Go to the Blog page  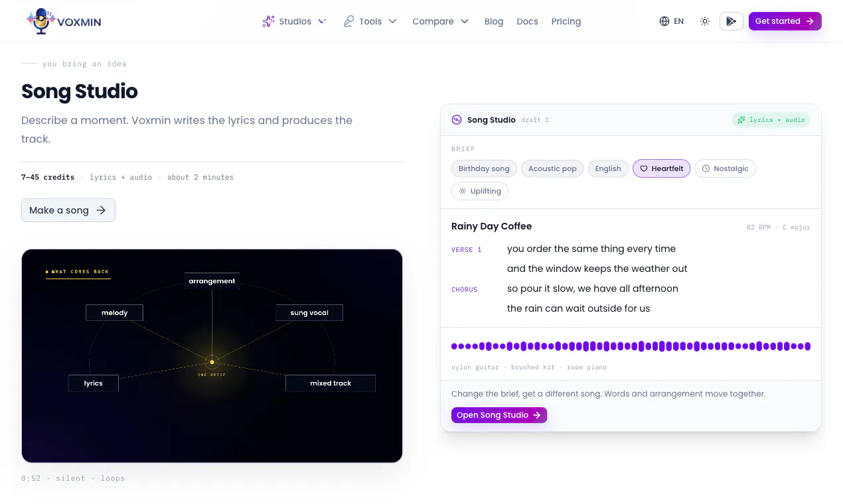coord(494,21)
